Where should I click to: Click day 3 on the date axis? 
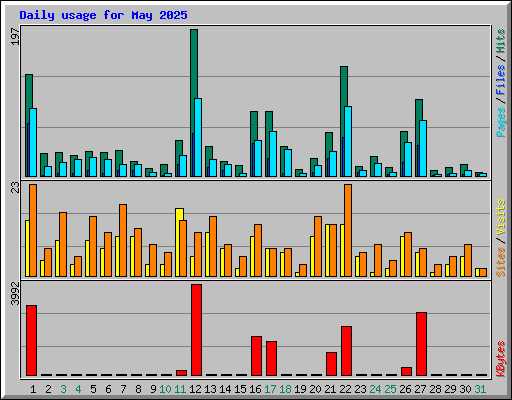coord(63,389)
